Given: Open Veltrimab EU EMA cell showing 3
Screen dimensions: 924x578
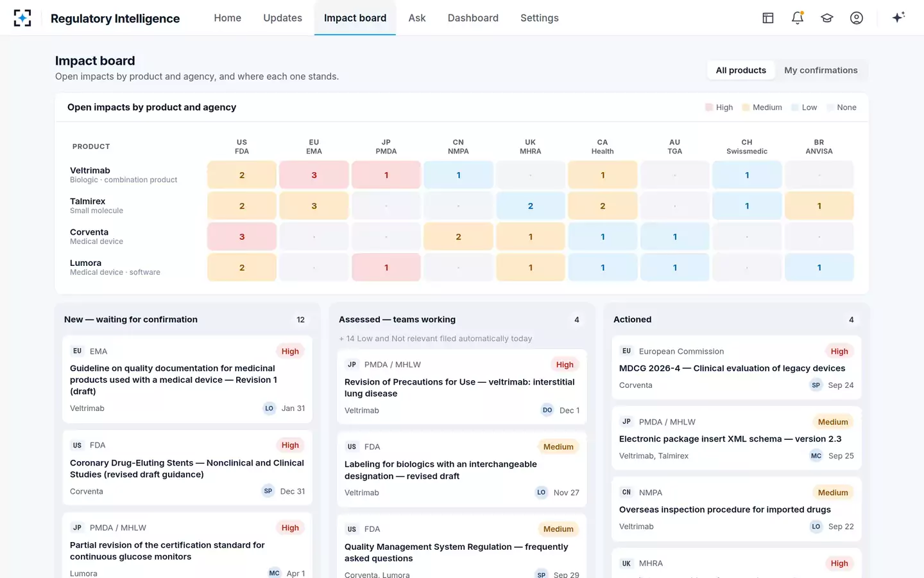Looking at the screenshot, I should click(x=314, y=175).
